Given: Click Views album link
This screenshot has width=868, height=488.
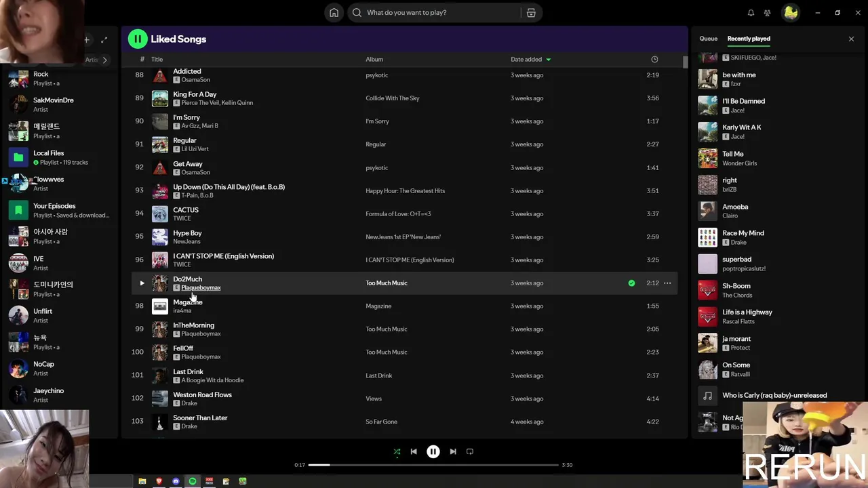Looking at the screenshot, I should (374, 399).
